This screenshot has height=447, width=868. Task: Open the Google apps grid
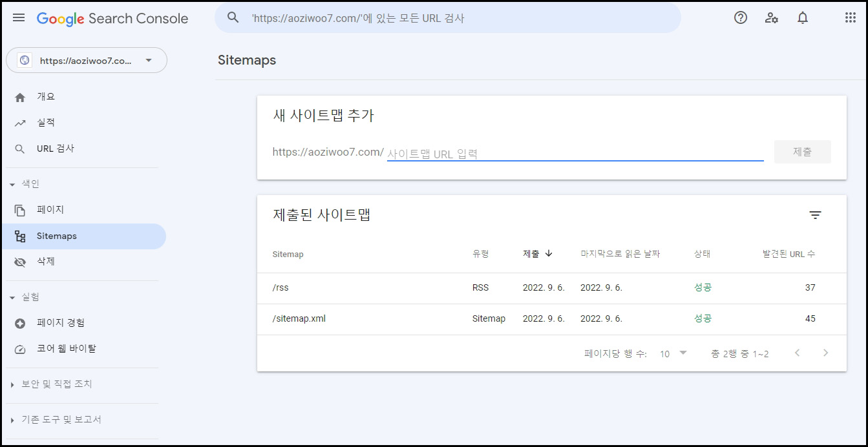(851, 18)
